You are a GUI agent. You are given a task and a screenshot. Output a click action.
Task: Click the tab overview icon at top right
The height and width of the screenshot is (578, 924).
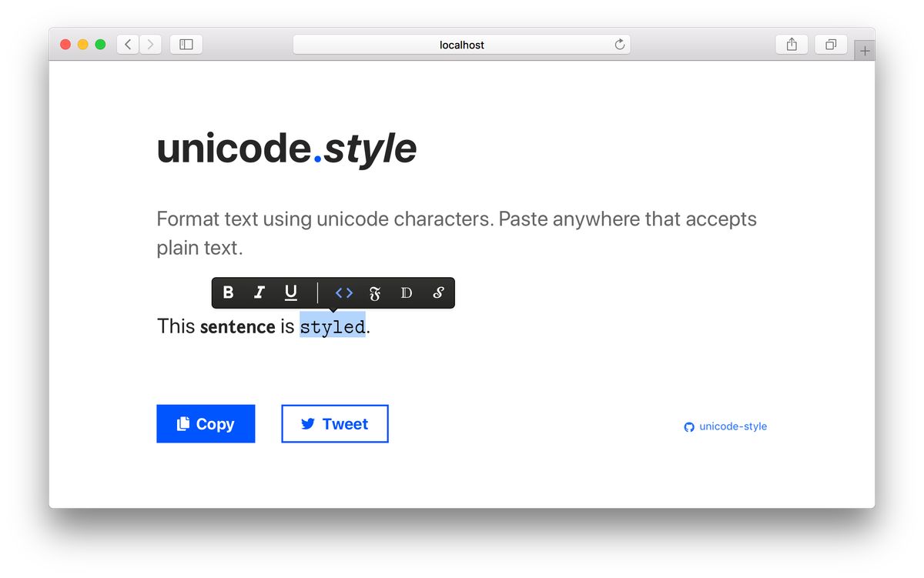pyautogui.click(x=830, y=44)
